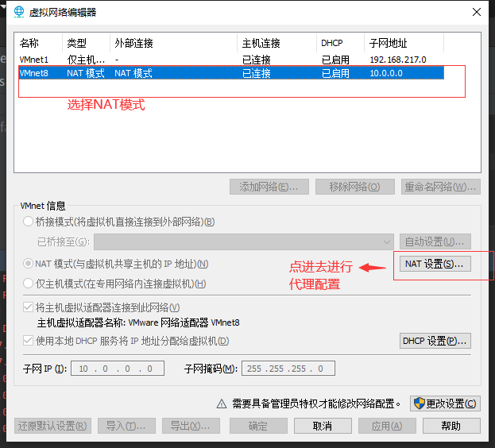Select the 桥接模式 radio button

(x=28, y=222)
